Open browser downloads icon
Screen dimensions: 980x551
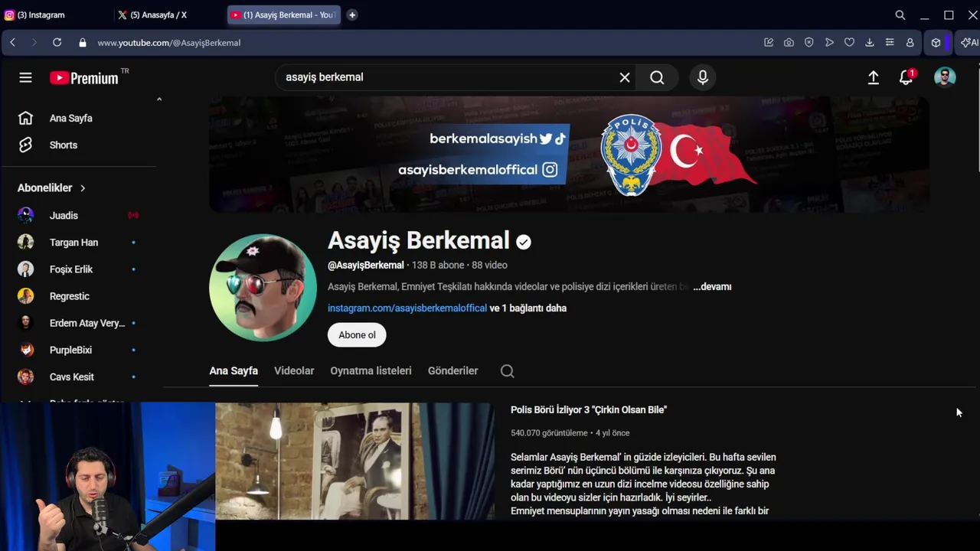[870, 43]
